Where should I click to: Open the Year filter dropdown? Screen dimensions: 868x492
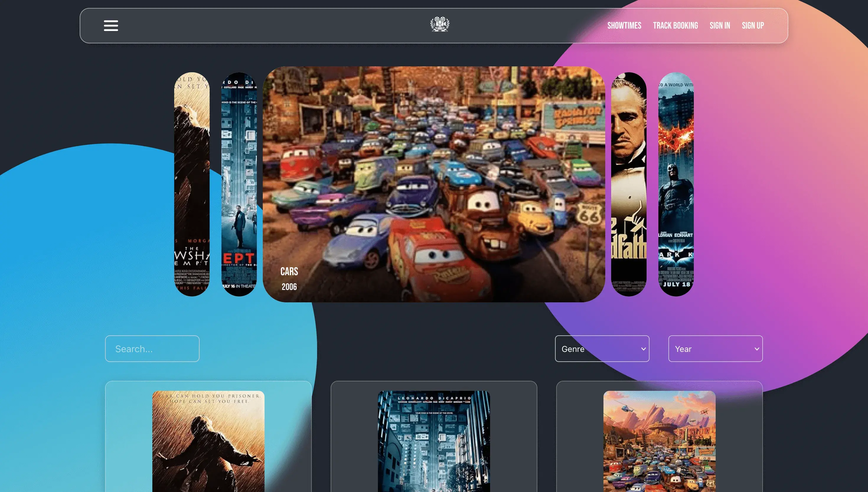coord(715,348)
